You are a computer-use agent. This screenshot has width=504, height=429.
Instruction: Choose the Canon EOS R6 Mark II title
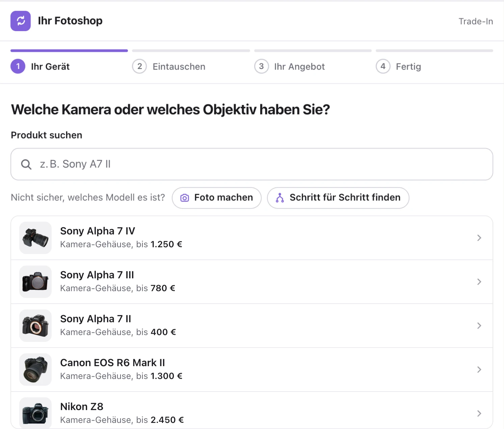112,363
